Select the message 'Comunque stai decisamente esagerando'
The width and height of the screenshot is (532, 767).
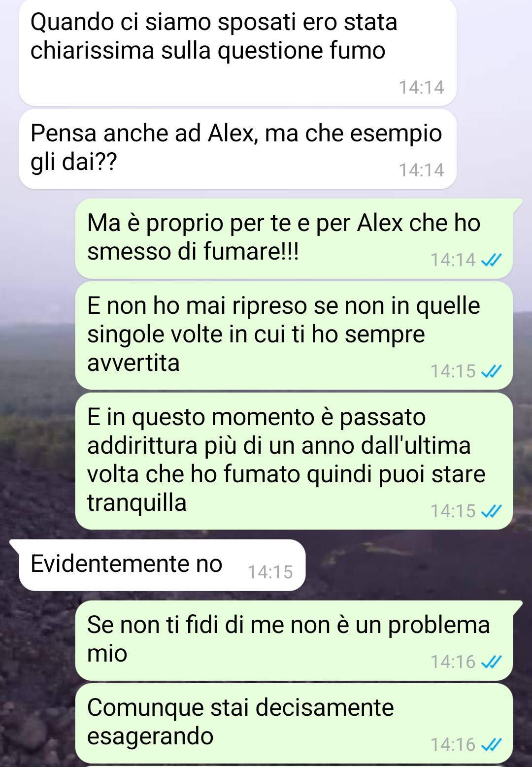point(294,723)
